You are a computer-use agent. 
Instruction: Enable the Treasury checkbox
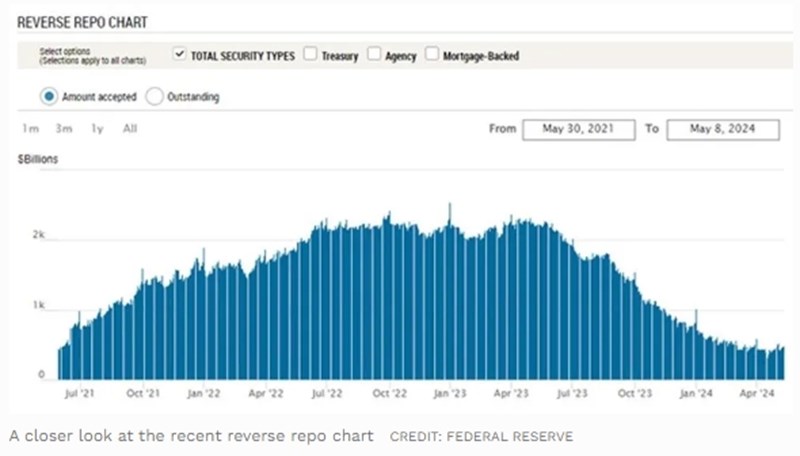311,56
